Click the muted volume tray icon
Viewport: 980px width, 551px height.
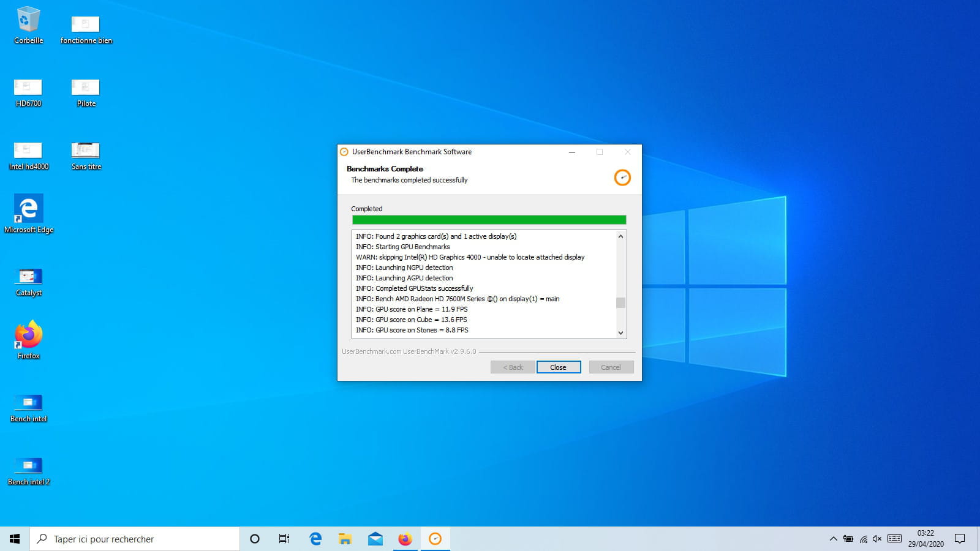pyautogui.click(x=877, y=539)
